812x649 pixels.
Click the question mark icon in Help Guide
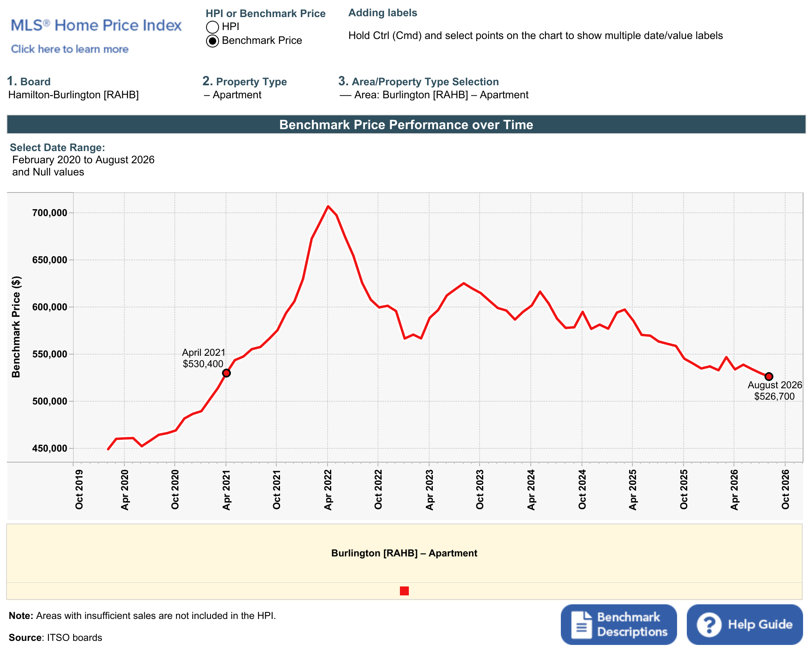pyautogui.click(x=709, y=625)
